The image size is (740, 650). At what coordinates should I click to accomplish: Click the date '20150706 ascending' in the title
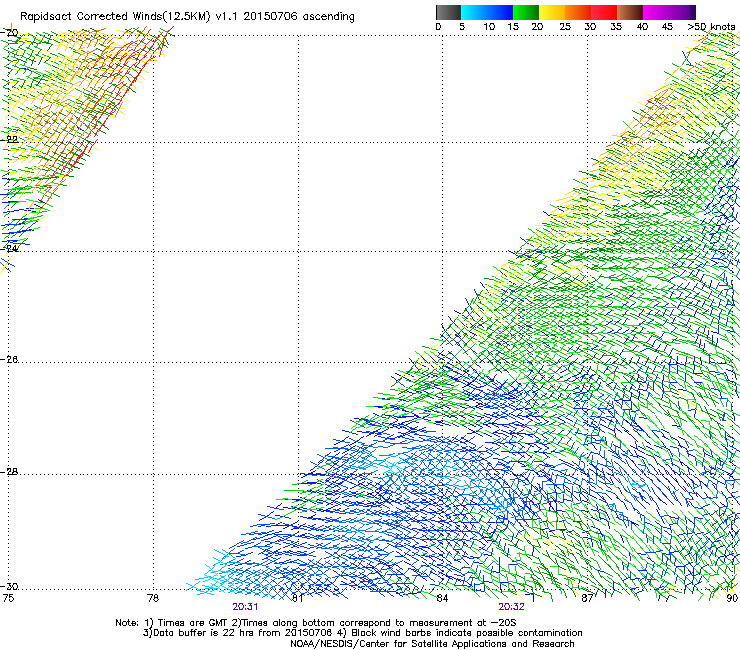[299, 17]
